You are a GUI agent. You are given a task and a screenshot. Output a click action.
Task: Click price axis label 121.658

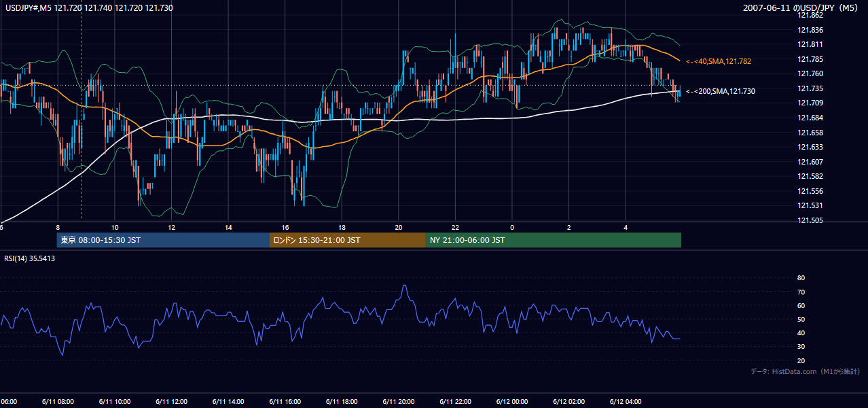[810, 133]
